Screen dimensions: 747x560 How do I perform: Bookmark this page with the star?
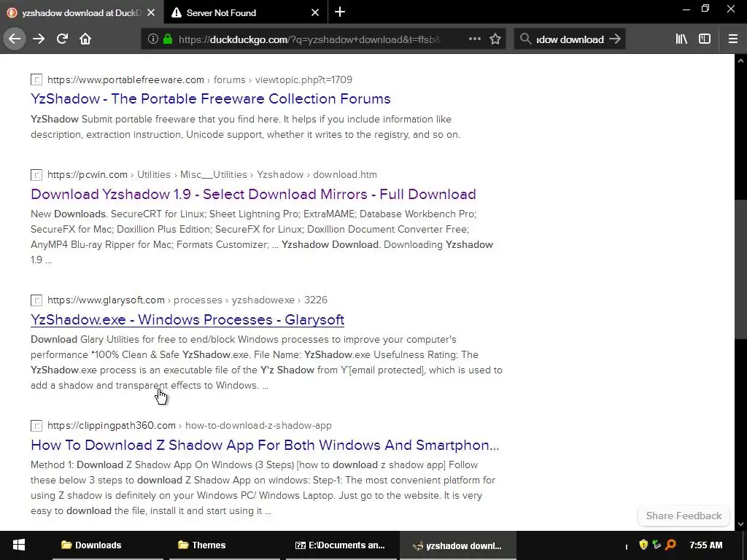point(495,39)
